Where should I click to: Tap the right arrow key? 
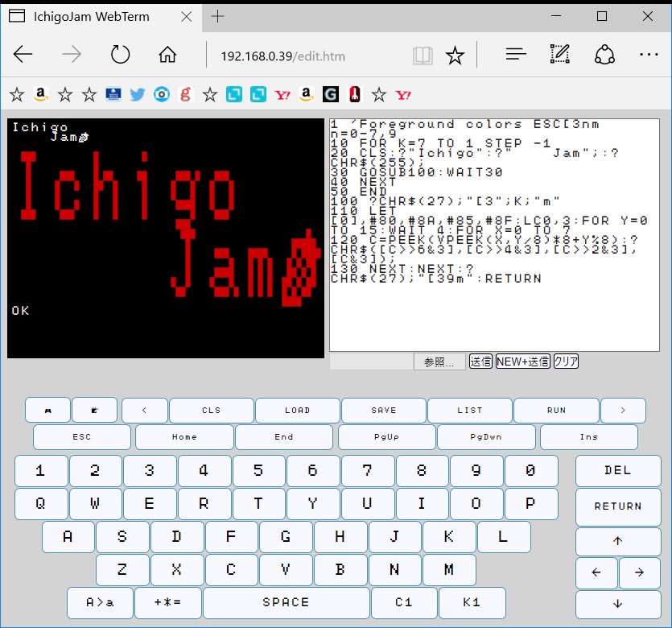click(640, 572)
